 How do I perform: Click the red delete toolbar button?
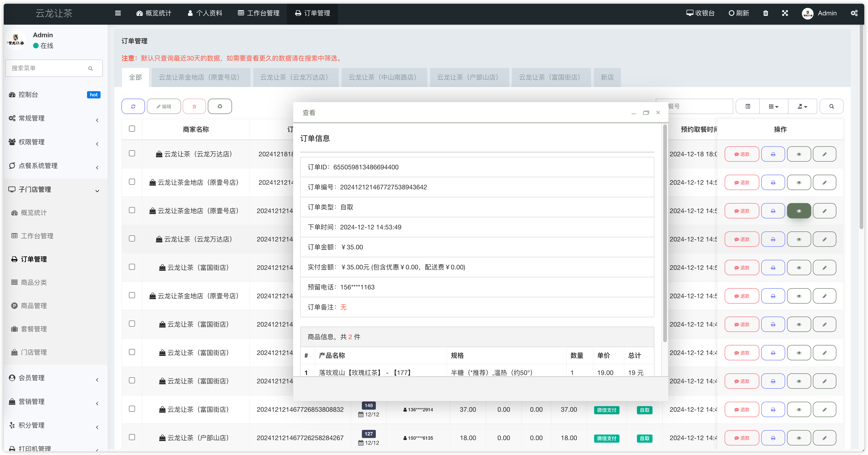click(x=194, y=107)
